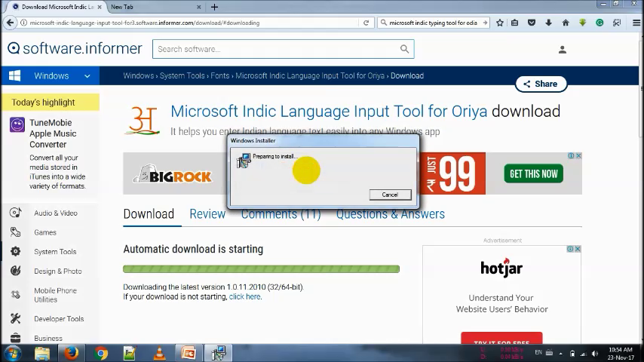The height and width of the screenshot is (362, 644).
Task: Go to Fonts in the breadcrumb
Action: pyautogui.click(x=220, y=75)
